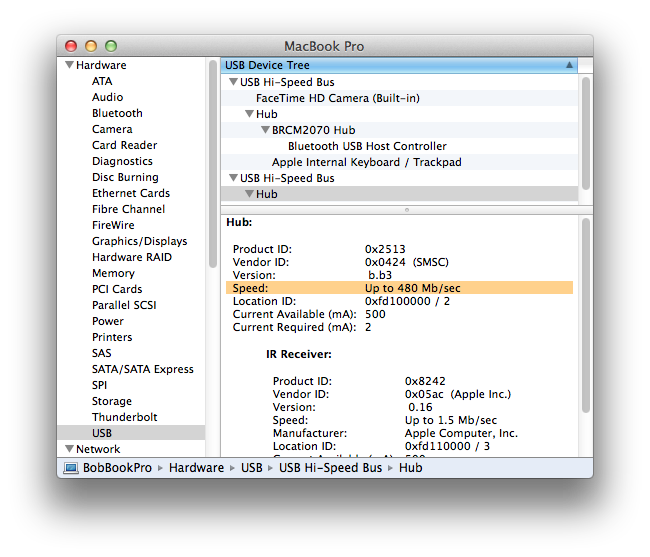Select FaceTime HD Camera (Built-in) row

399,98
